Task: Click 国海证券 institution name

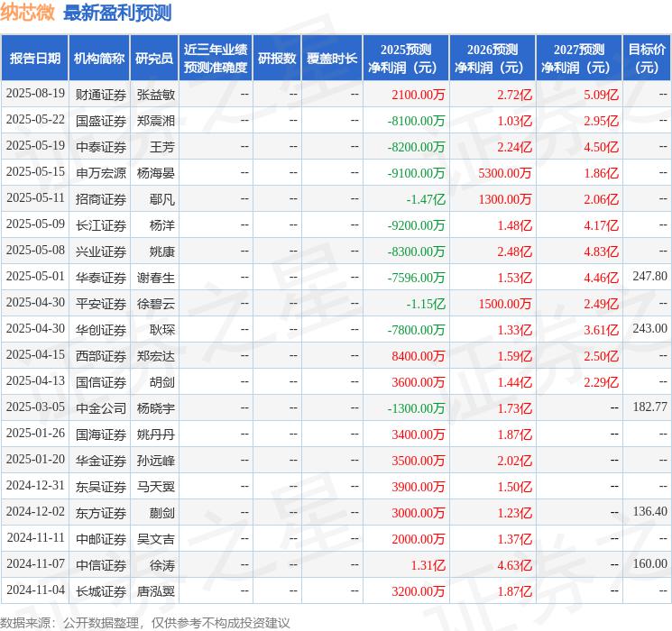Action: point(101,434)
